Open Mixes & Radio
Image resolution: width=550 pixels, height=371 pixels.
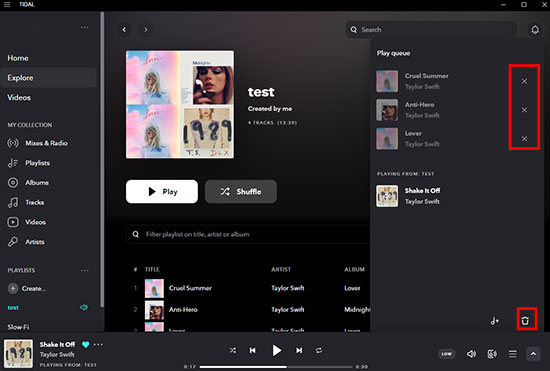tap(46, 143)
